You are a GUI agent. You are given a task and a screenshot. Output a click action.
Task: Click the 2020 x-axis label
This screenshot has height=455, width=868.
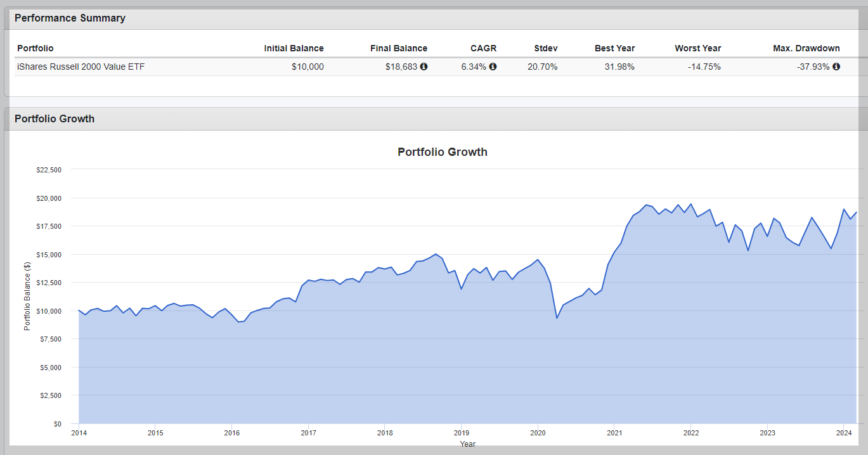point(538,433)
